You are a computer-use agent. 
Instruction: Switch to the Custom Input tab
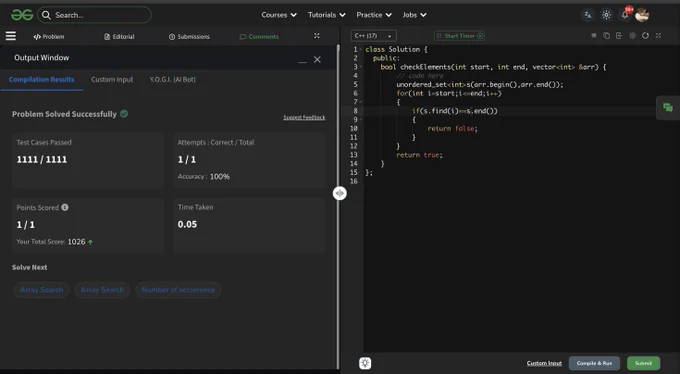[x=112, y=79]
